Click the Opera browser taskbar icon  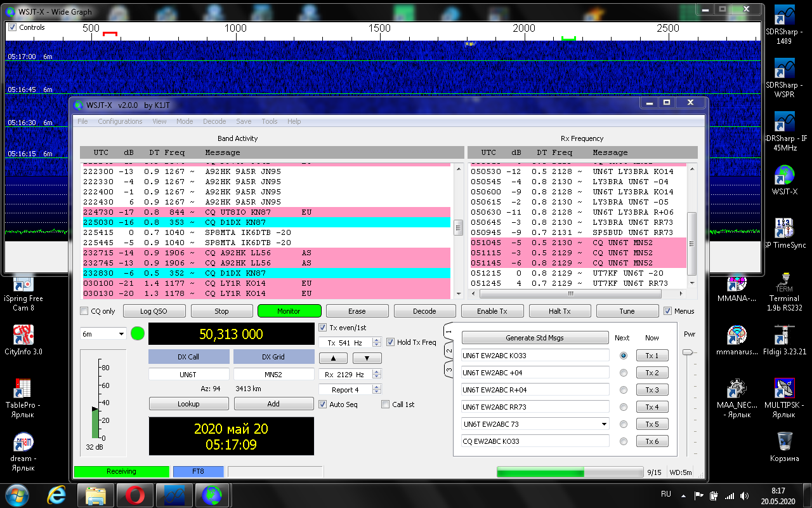point(135,493)
